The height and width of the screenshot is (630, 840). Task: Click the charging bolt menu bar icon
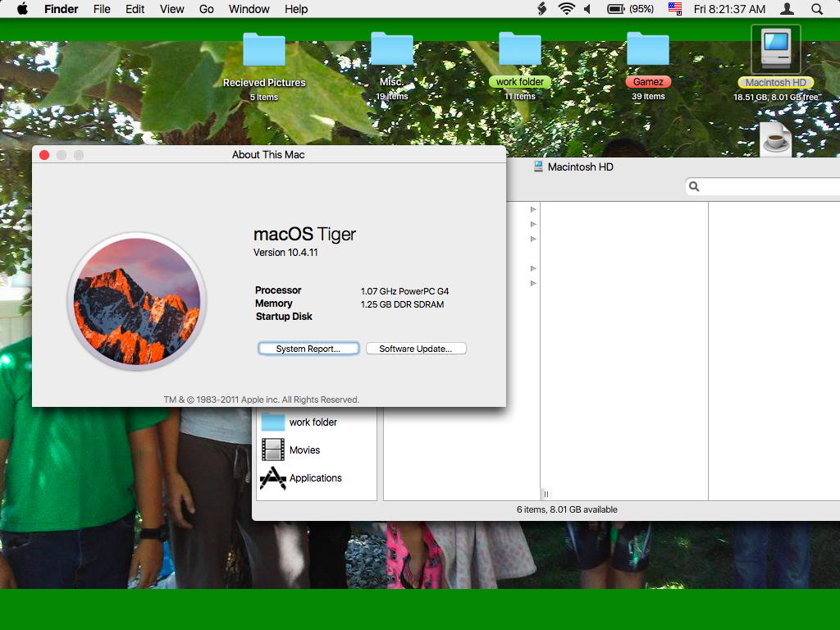(541, 9)
